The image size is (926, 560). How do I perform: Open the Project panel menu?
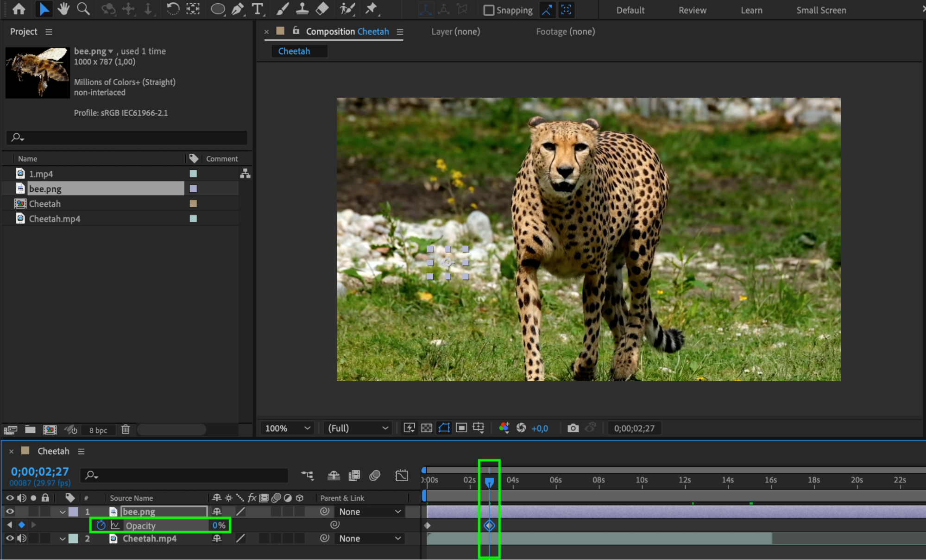point(49,31)
